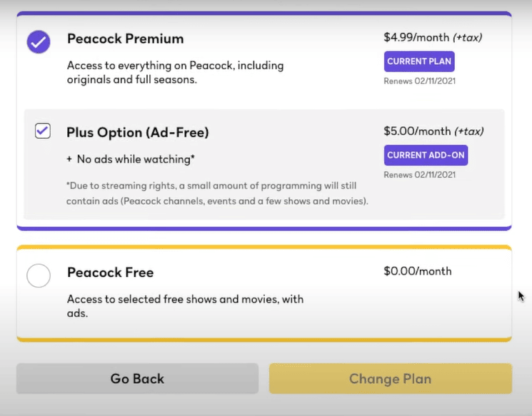Click the Peacock Premium plan title
The image size is (532, 416).
125,39
